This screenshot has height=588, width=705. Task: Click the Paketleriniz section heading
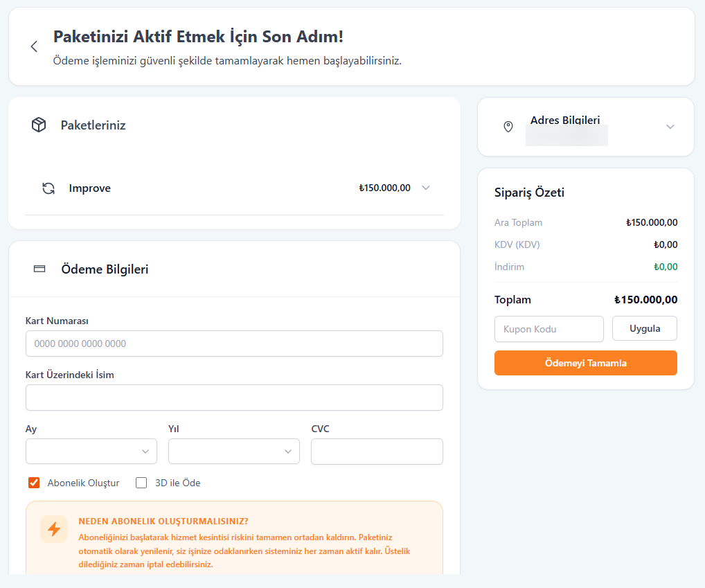click(x=93, y=125)
